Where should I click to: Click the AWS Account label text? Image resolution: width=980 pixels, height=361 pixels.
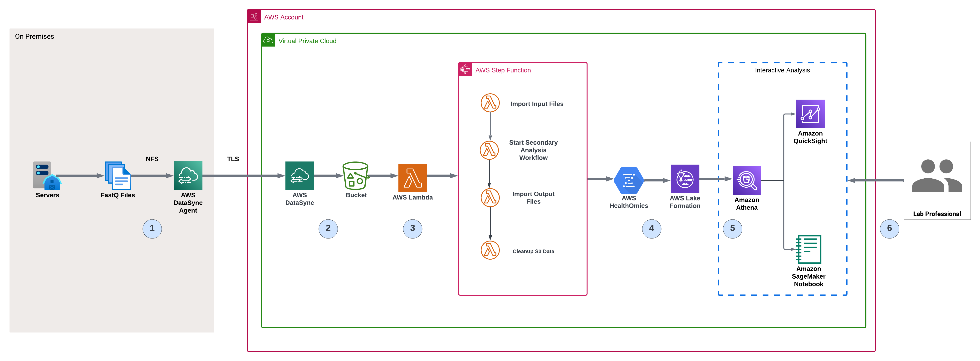(x=284, y=17)
